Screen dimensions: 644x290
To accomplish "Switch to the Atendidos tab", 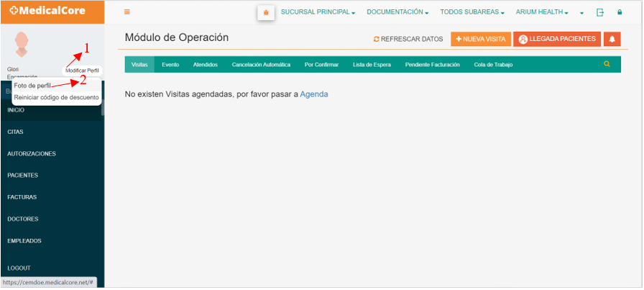I will [206, 65].
